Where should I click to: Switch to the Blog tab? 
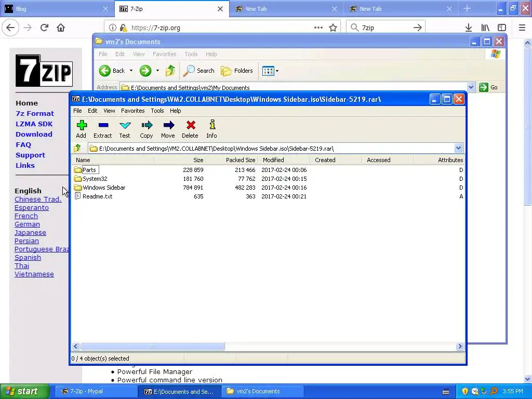click(x=57, y=9)
